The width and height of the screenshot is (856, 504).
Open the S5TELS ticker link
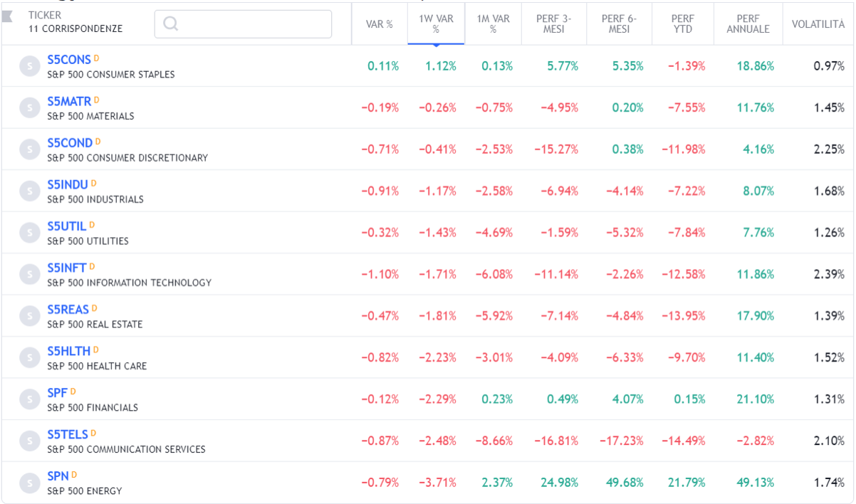pyautogui.click(x=68, y=434)
